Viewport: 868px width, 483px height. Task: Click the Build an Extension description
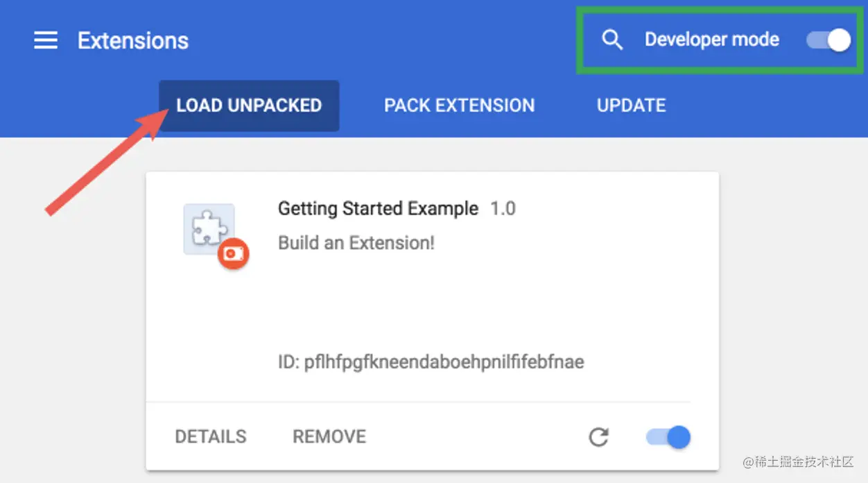356,243
